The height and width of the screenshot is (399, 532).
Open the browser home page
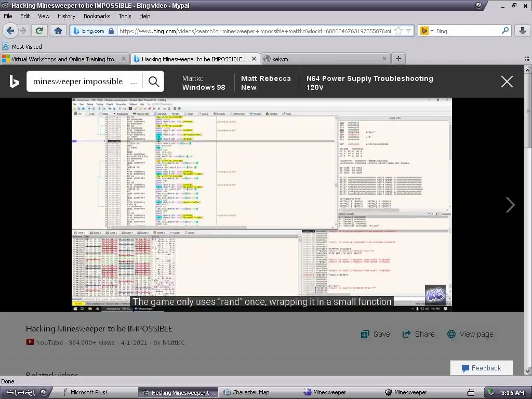click(x=58, y=31)
